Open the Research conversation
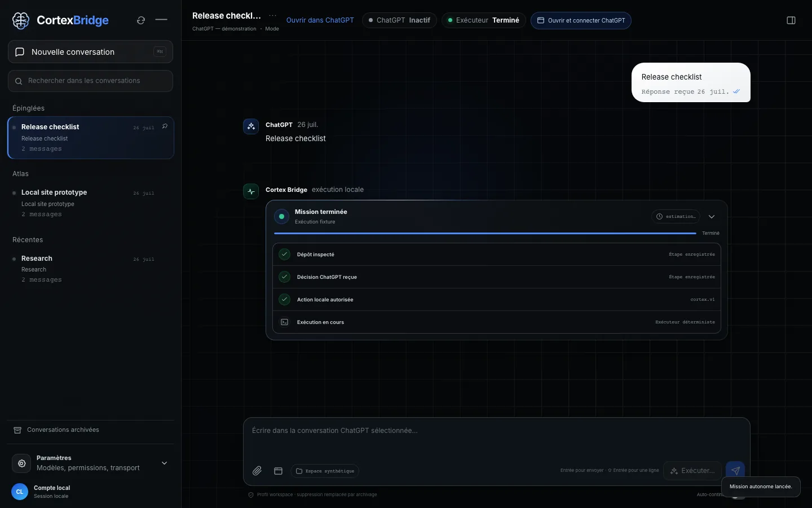Image resolution: width=812 pixels, height=508 pixels. pos(90,269)
